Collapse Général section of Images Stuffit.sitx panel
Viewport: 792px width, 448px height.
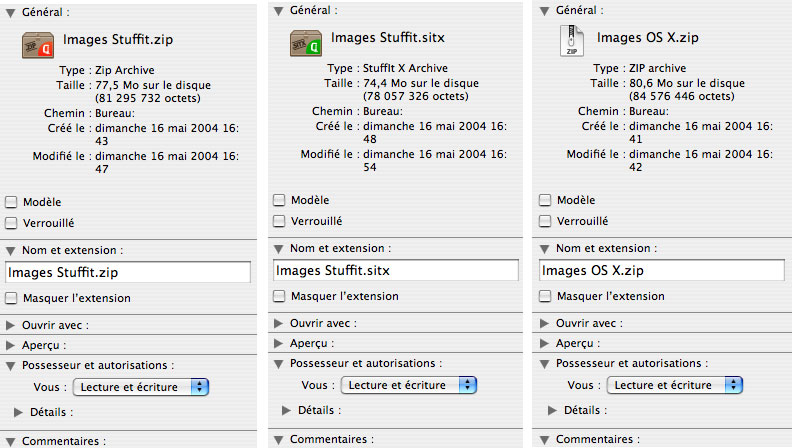(x=279, y=9)
